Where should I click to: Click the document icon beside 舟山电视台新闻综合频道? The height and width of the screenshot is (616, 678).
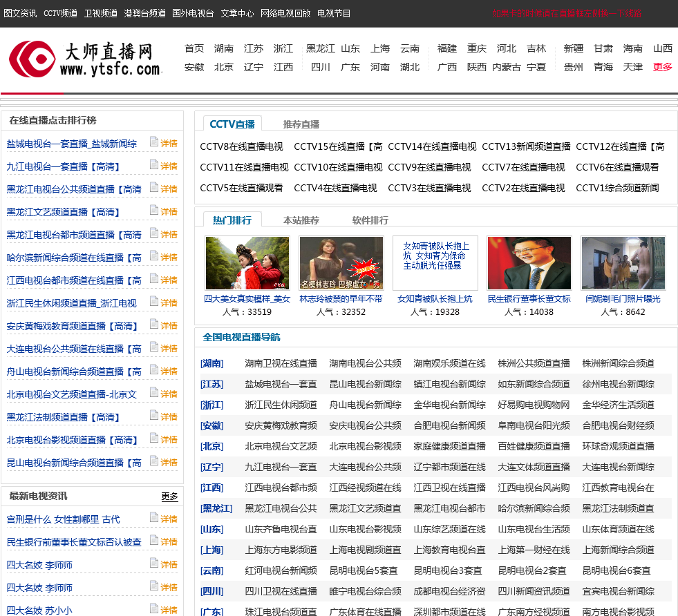(x=154, y=369)
